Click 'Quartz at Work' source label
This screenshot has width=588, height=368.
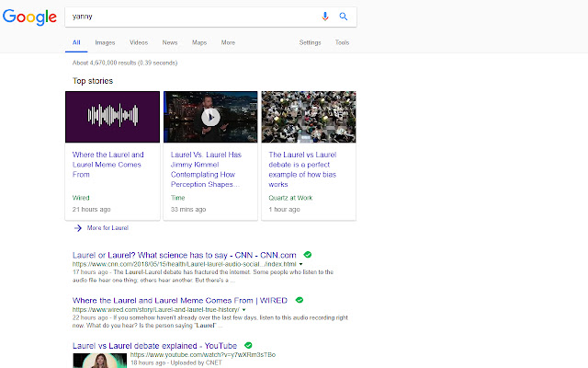click(x=290, y=198)
